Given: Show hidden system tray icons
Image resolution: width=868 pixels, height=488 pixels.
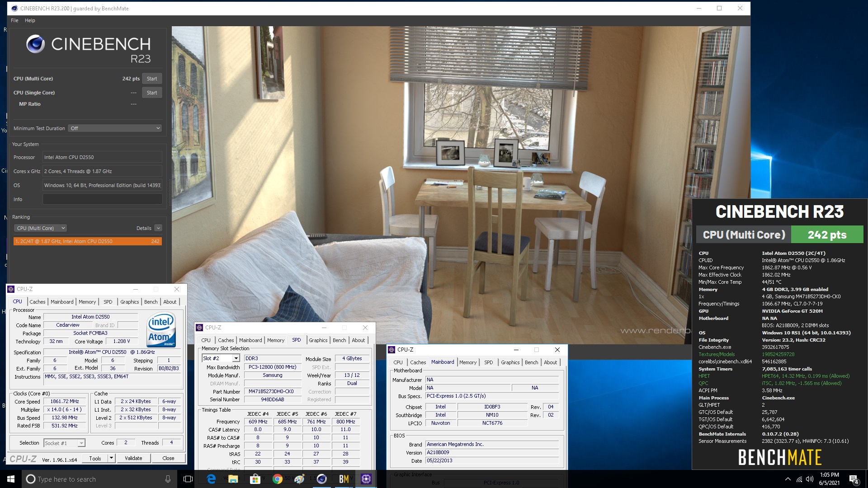Looking at the screenshot, I should [788, 479].
